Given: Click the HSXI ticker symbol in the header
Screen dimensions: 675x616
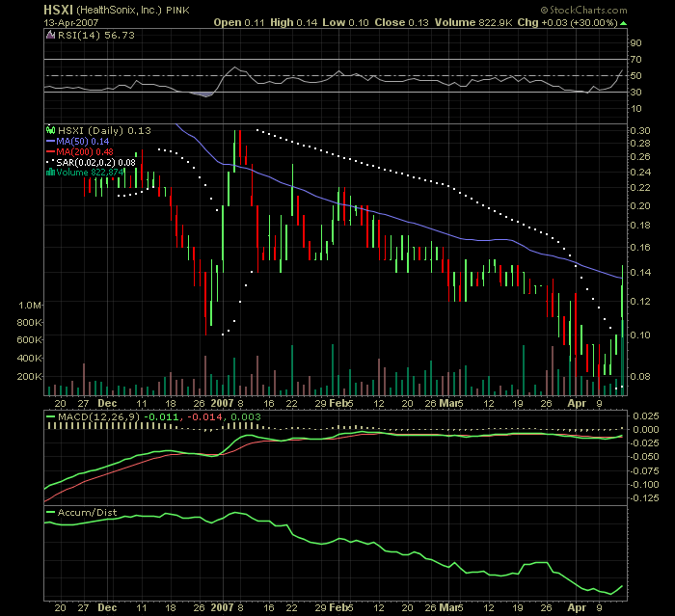Looking at the screenshot, I should 59,10.
